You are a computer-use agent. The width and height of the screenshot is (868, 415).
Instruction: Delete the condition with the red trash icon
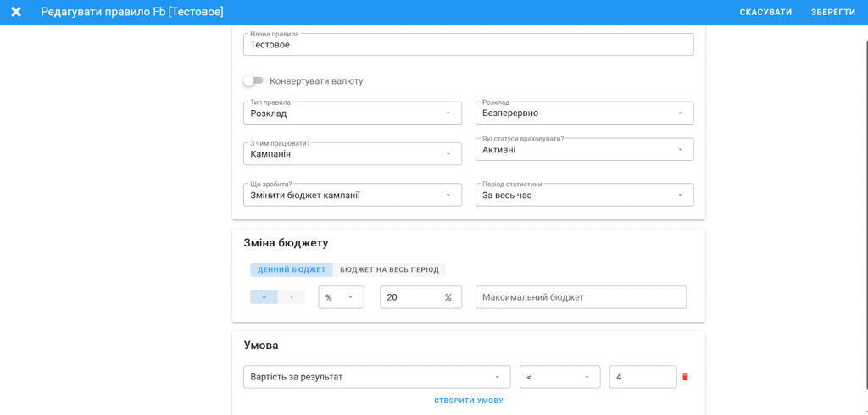(685, 377)
